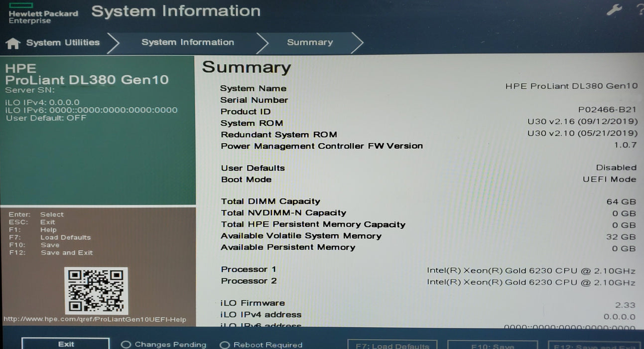Go to System Information breadcrumb
Image resolution: width=644 pixels, height=349 pixels.
[188, 42]
